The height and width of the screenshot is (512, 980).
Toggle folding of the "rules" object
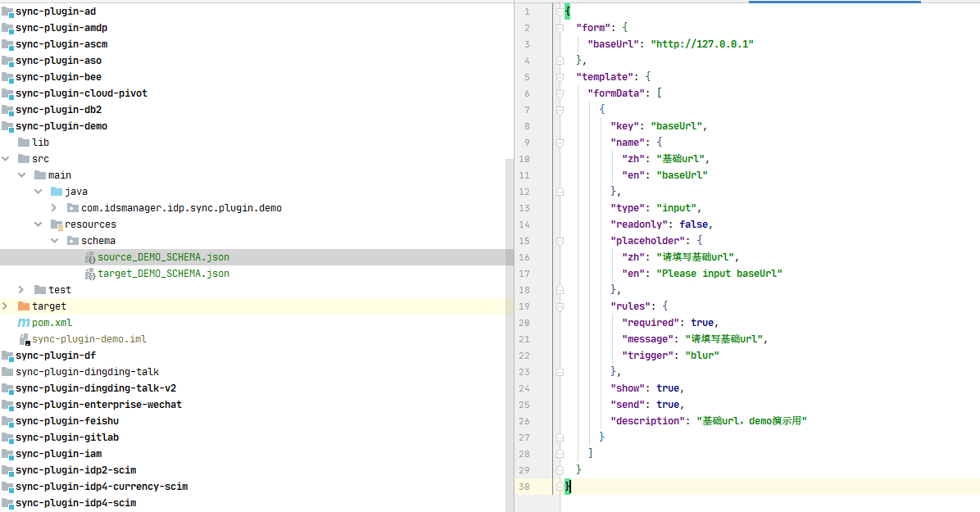point(560,306)
